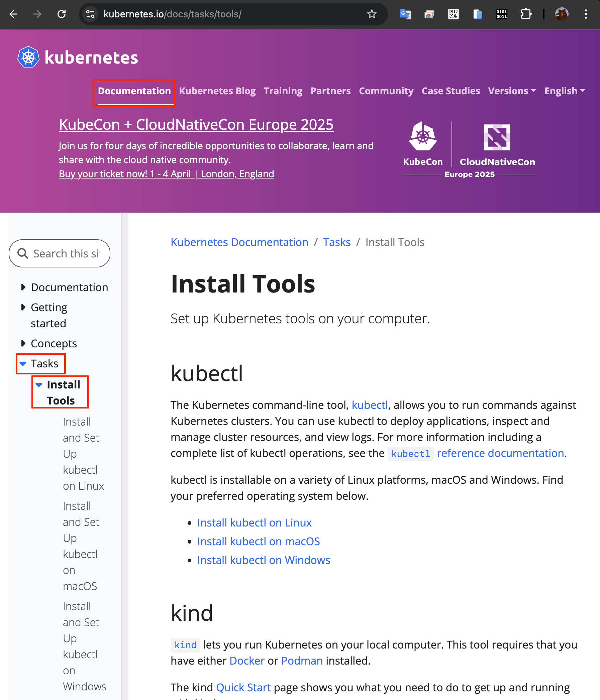Image resolution: width=600 pixels, height=700 pixels.
Task: Open the Podman link
Action: [x=302, y=661]
